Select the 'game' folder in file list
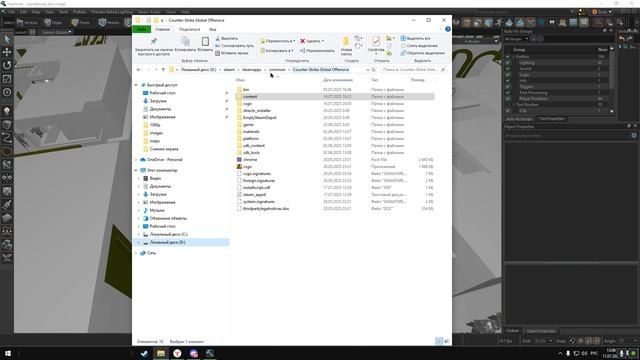The width and height of the screenshot is (640, 360). pos(248,124)
